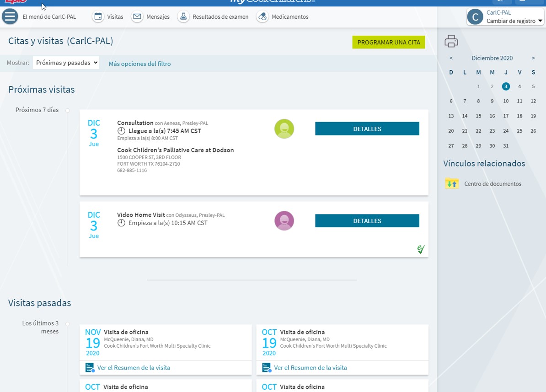Open DETALLES for the Consultation appointment

click(x=367, y=129)
